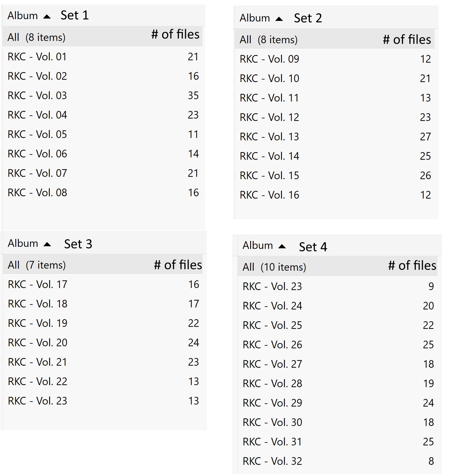This screenshot has height=476, width=457.
Task: Choose RKC - Vol. 20 in Set 3
Action: coord(38,343)
